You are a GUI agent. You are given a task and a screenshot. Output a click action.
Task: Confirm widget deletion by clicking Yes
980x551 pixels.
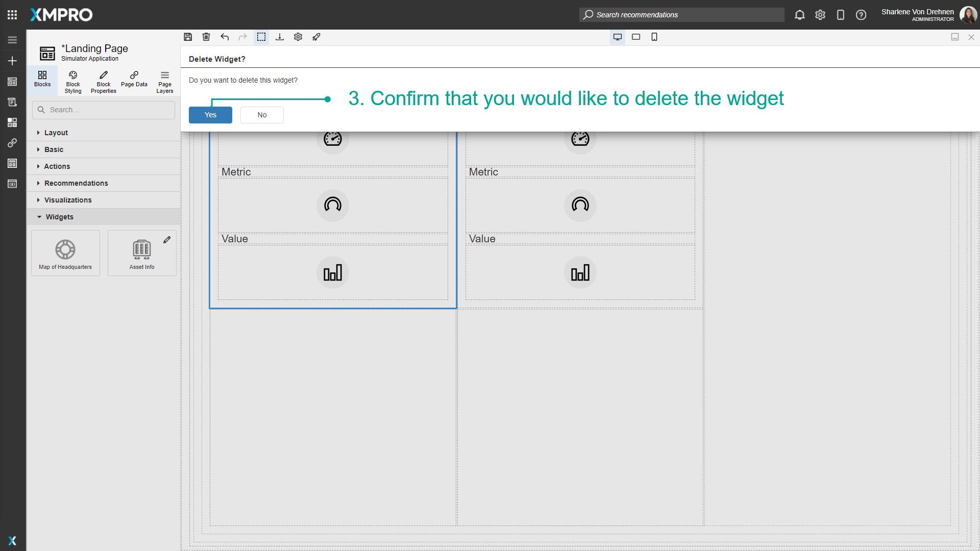point(210,115)
